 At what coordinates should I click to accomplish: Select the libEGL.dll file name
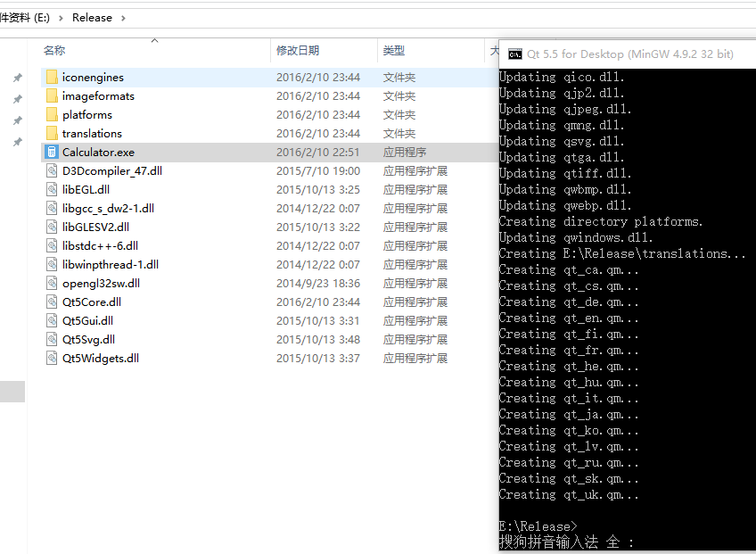(x=86, y=190)
